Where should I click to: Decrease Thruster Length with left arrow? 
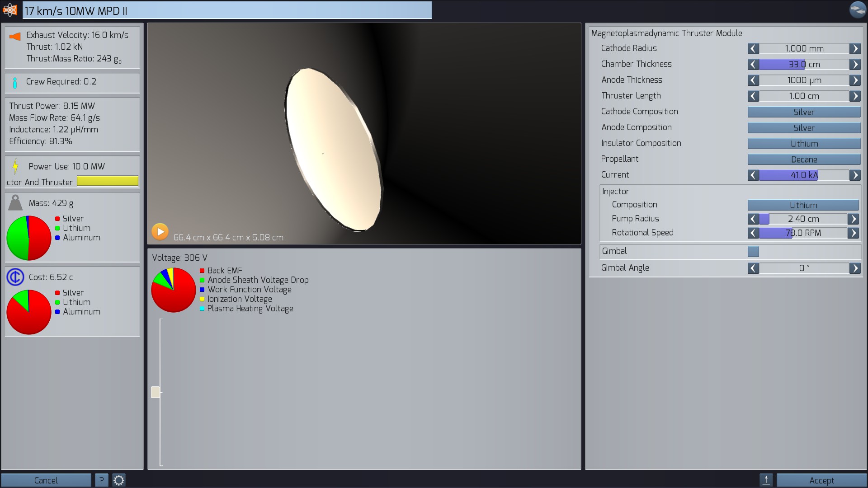click(x=753, y=96)
